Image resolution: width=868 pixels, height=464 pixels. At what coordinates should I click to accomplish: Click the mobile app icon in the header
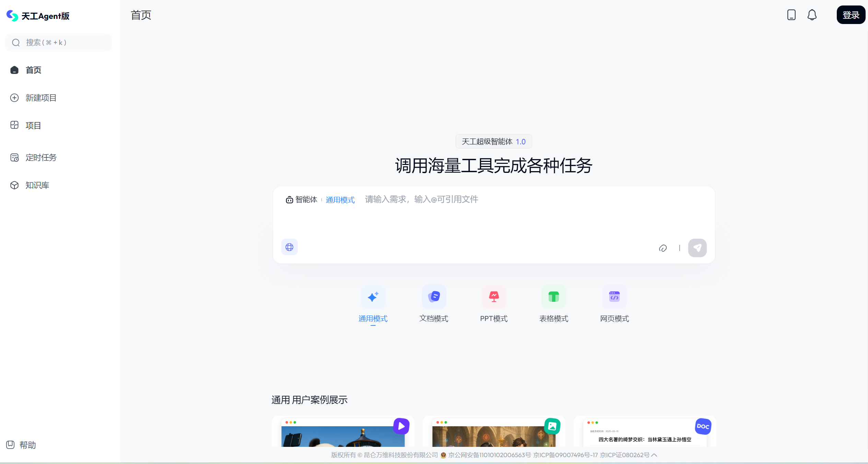[791, 15]
